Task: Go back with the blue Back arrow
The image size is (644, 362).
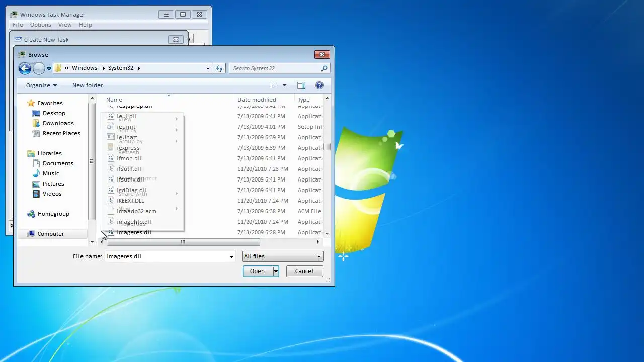Action: coord(25,68)
